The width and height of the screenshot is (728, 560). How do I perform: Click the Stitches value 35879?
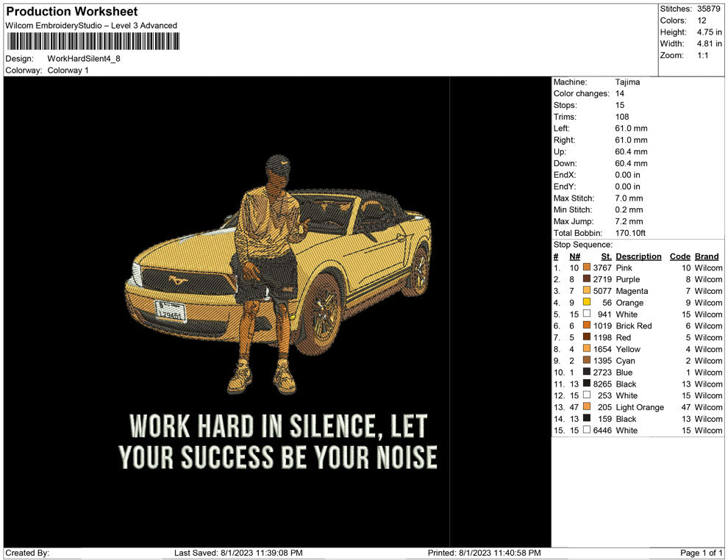708,9
